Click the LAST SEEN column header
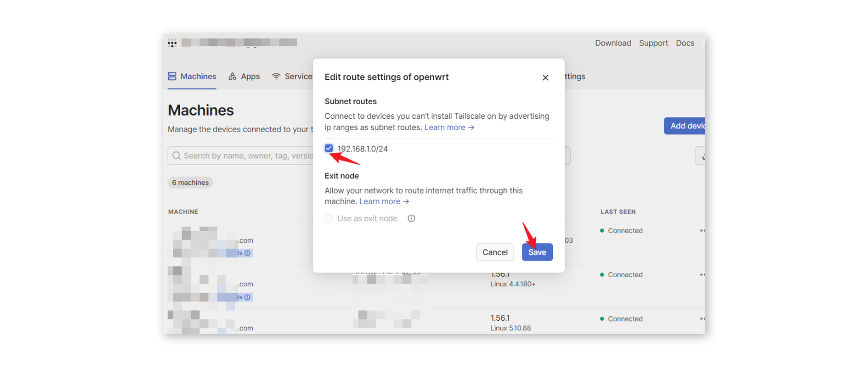Viewport: 868px width, 368px height. [x=618, y=212]
